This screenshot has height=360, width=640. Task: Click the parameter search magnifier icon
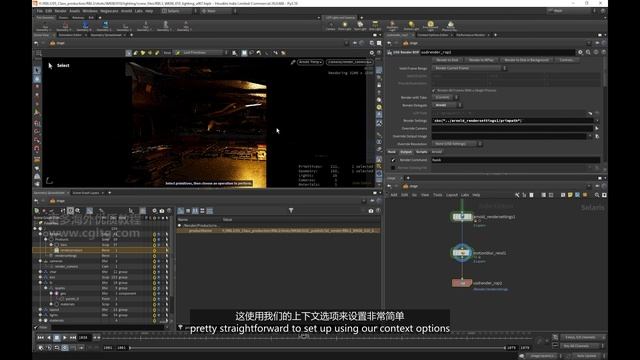(x=588, y=52)
